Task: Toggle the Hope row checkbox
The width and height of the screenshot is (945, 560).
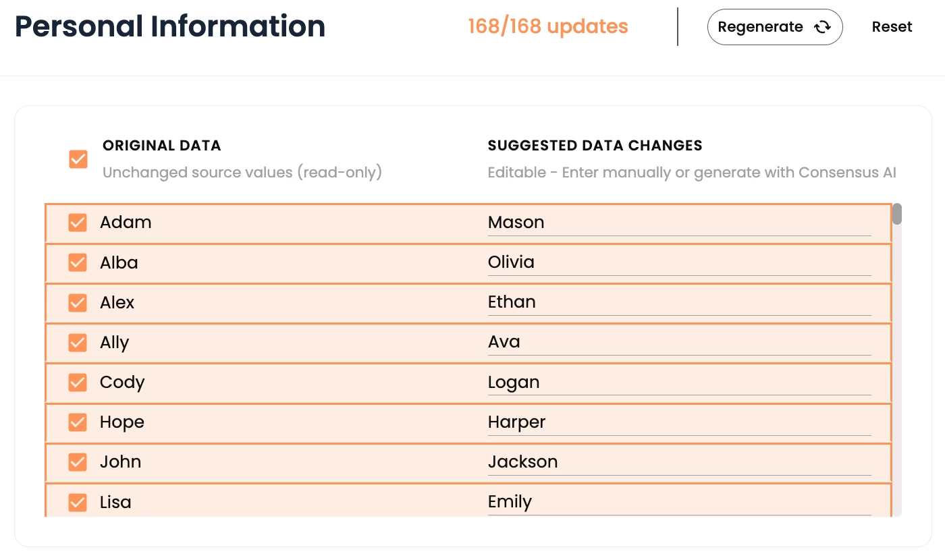Action: [78, 422]
